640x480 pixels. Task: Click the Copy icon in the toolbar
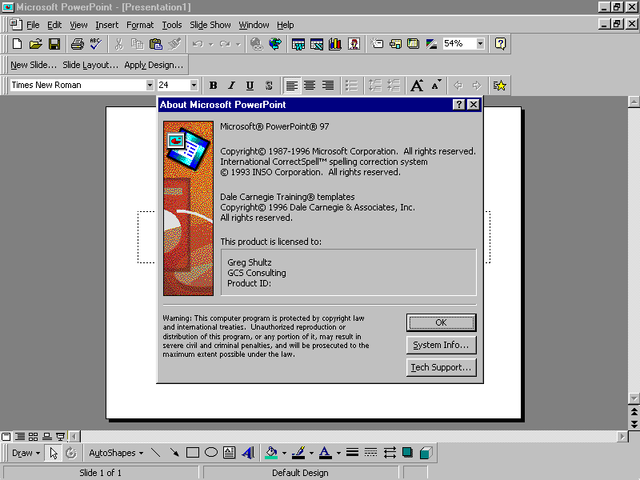[137, 44]
